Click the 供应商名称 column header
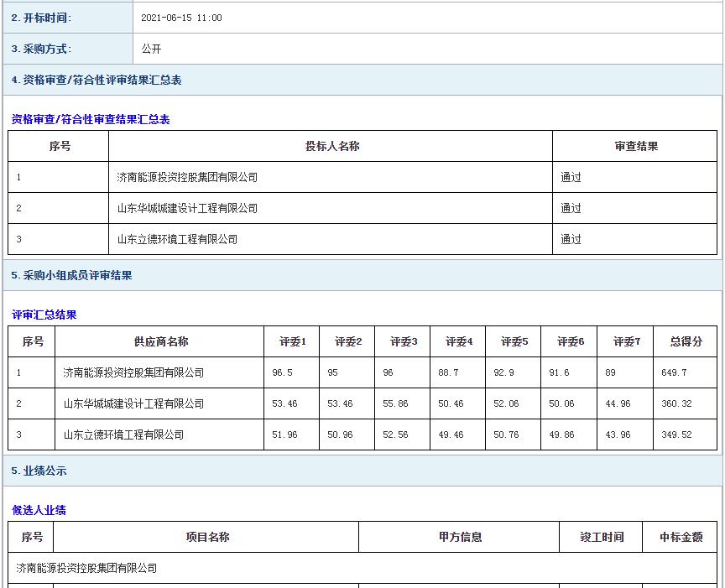Viewport: 725px width, 588px height. click(161, 342)
